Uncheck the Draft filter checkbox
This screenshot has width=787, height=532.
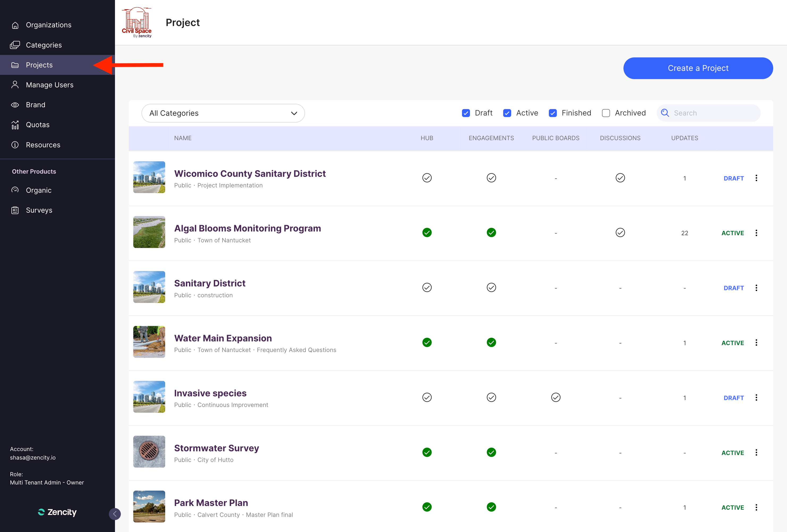[x=466, y=113]
